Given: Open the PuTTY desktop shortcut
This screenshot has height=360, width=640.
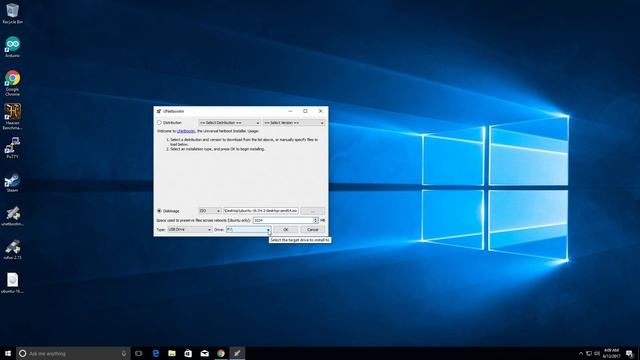Looking at the screenshot, I should click(12, 148).
